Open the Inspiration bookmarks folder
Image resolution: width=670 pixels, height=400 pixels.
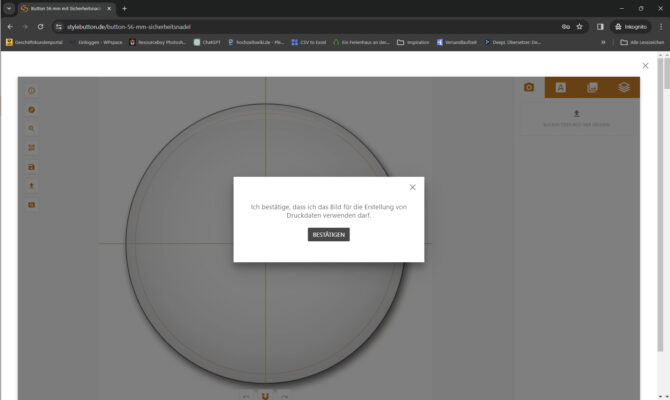[x=413, y=42]
